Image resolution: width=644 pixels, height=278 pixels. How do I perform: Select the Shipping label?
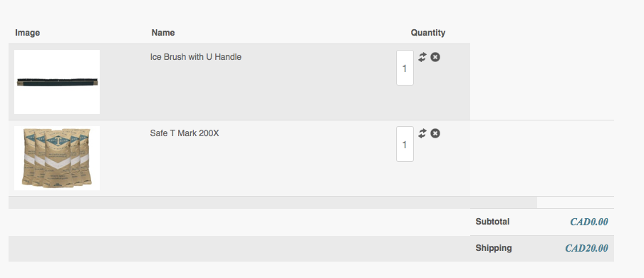coord(494,248)
